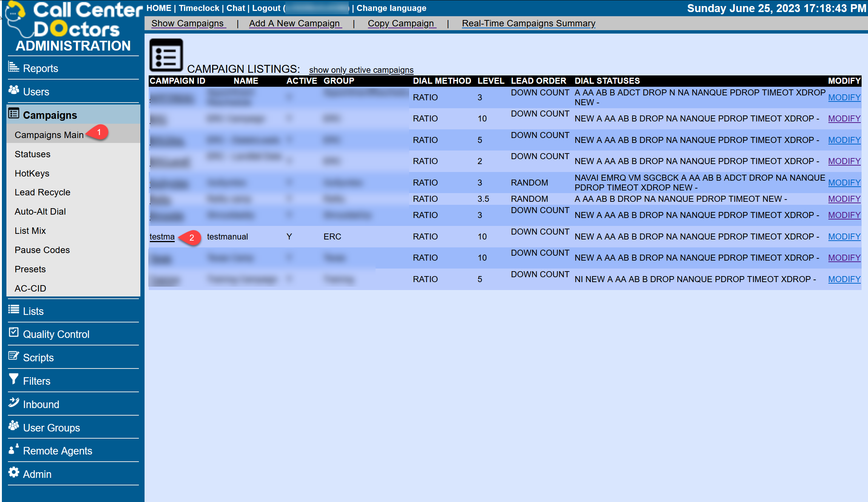Click the Inbound phone icon
The image size is (868, 502).
pos(14,403)
